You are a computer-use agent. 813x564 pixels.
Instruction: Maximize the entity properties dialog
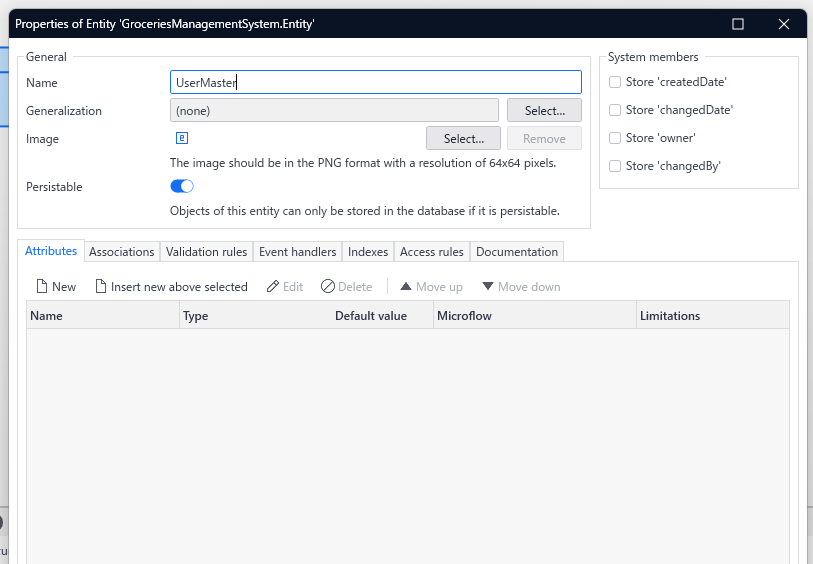[x=737, y=24]
